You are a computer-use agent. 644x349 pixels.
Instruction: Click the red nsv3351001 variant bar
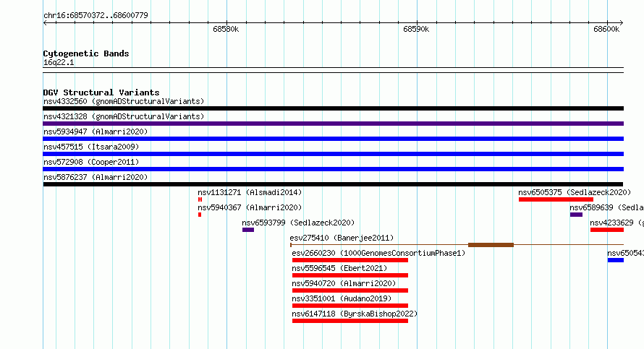350,306
